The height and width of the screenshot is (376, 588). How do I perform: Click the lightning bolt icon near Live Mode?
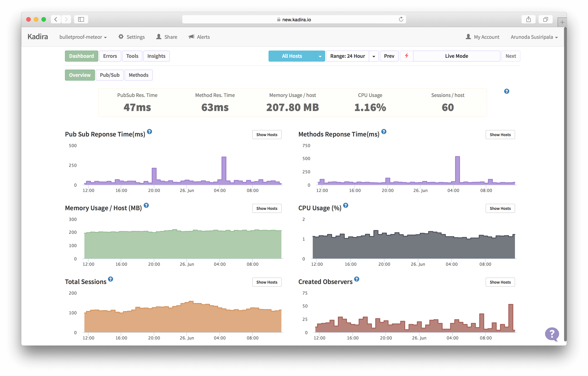pyautogui.click(x=406, y=56)
